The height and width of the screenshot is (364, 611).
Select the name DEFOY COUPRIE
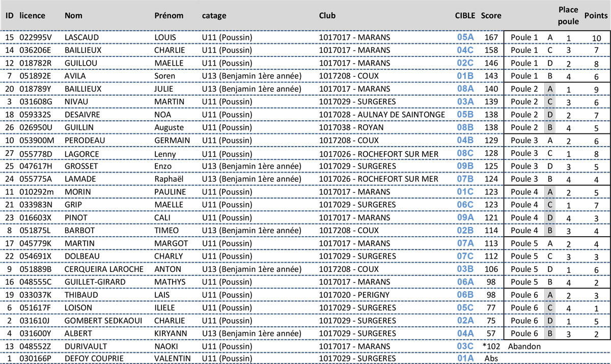95,358
